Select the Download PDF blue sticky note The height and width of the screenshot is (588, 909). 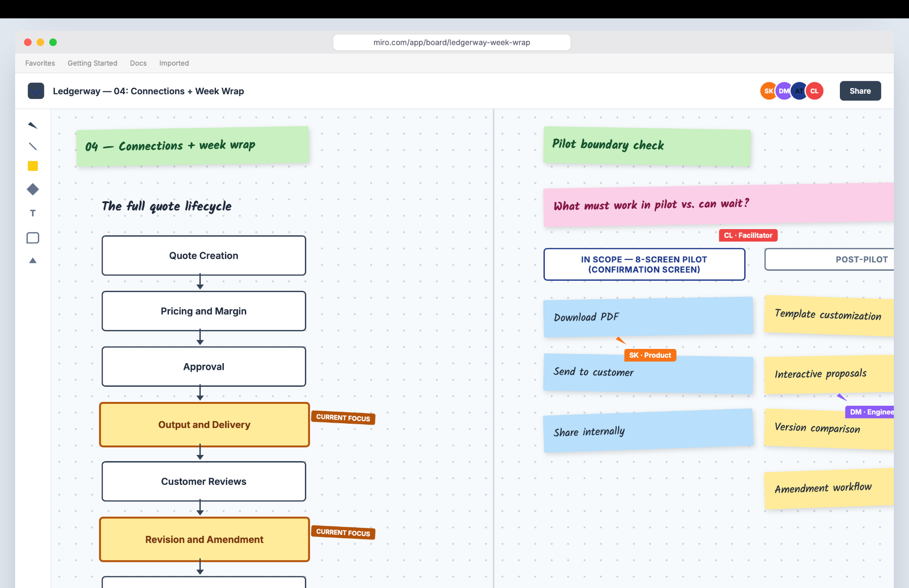click(648, 317)
